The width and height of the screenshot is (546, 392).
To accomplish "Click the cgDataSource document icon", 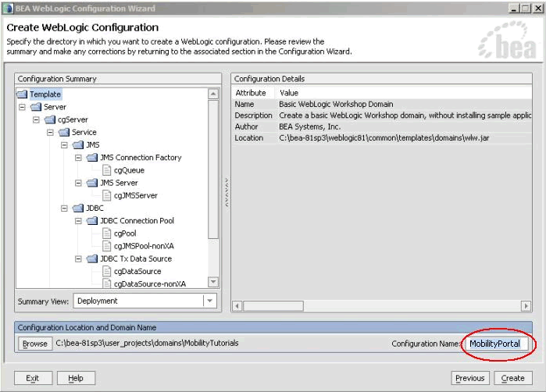I will point(107,272).
